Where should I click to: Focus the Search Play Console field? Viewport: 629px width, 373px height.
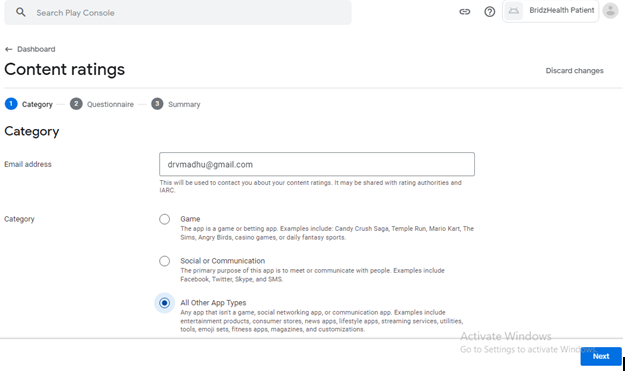tap(178, 12)
